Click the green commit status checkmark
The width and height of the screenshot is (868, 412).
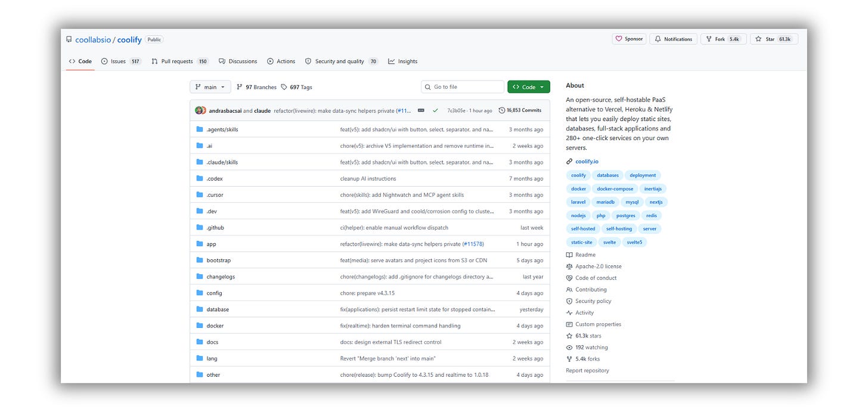tap(435, 110)
